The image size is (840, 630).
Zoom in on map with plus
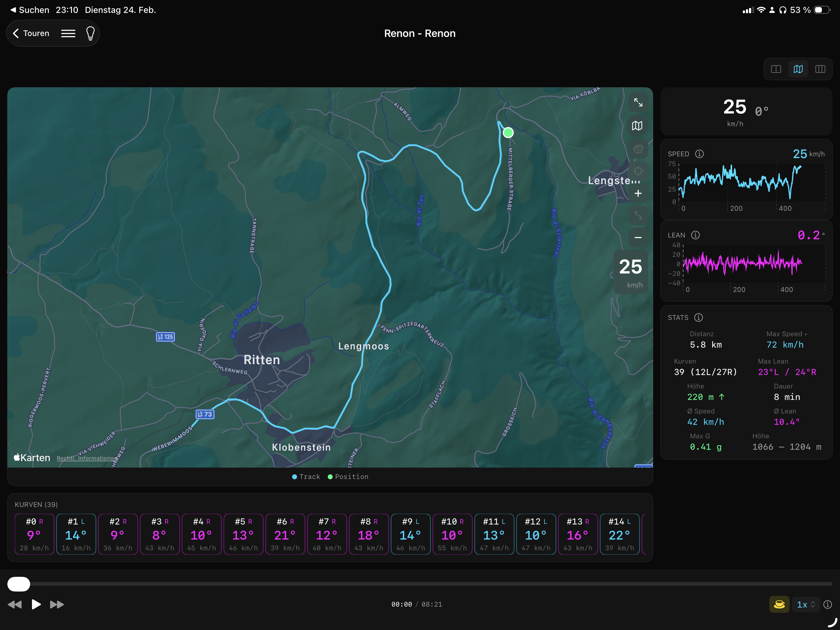point(638,193)
